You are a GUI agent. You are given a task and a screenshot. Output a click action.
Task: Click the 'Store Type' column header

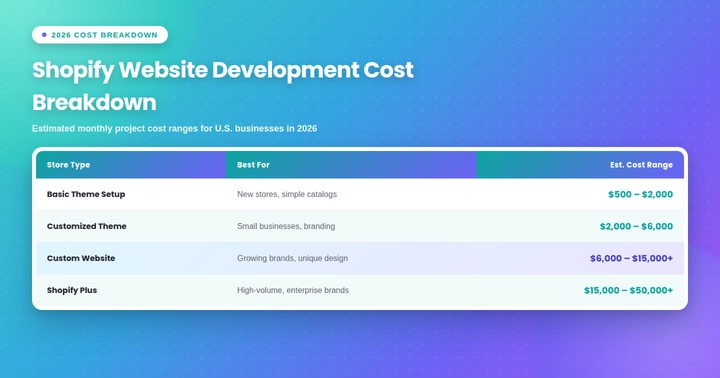pos(131,165)
